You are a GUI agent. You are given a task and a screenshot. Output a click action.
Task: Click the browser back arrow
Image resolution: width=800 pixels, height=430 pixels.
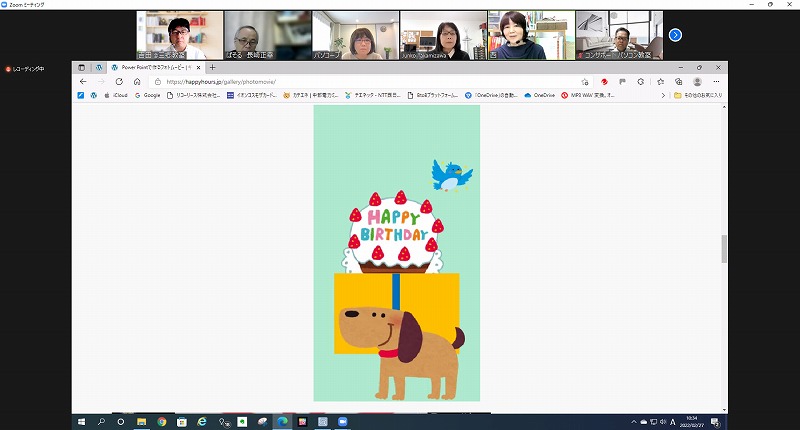[83, 81]
